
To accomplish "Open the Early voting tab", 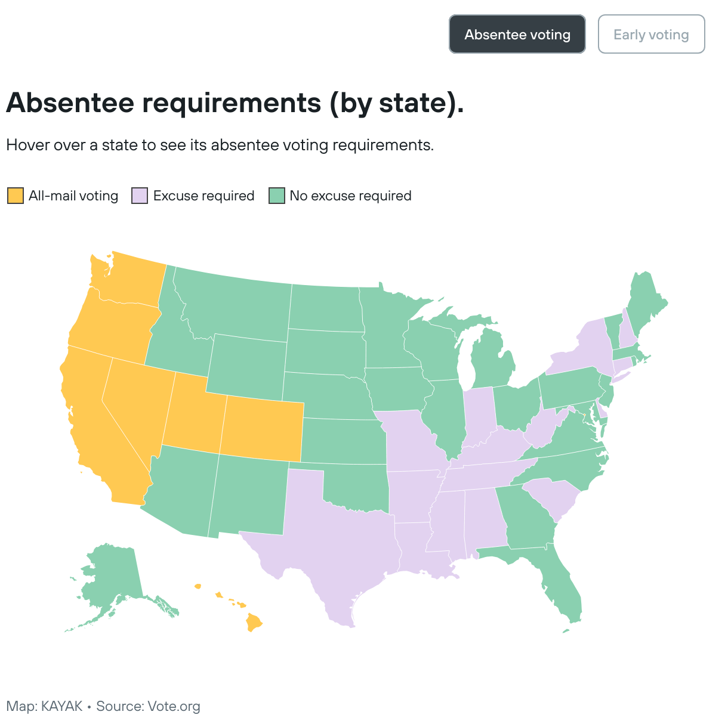I will pos(651,35).
